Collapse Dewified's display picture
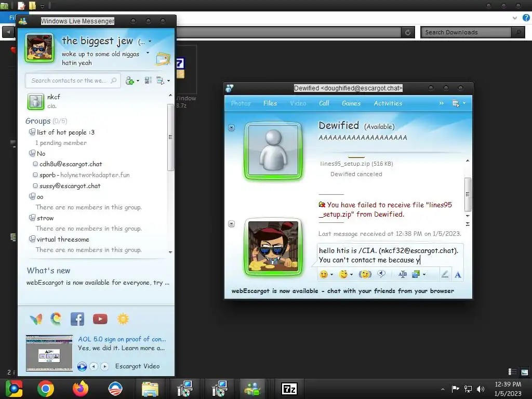532x399 pixels. pos(231,128)
